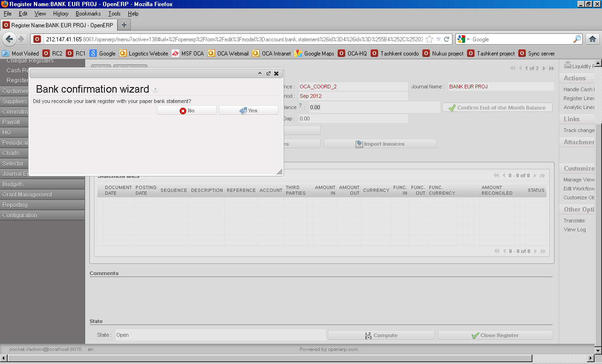Click Confirm End-of-the Month Balance button
Screen dimensions: 602x364
coord(497,108)
